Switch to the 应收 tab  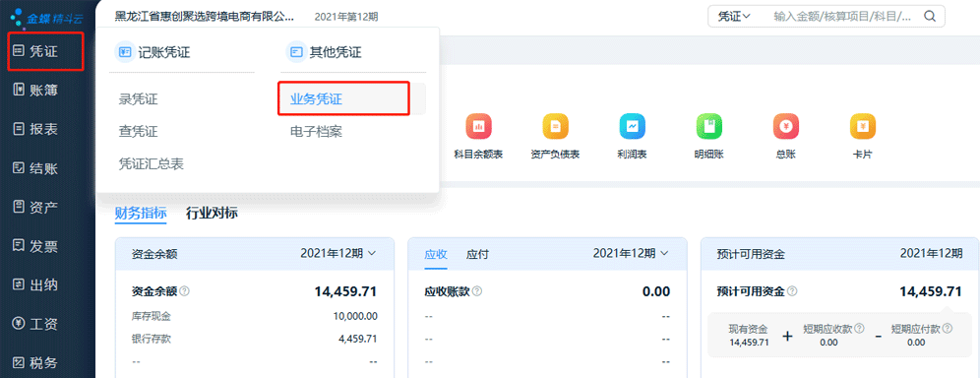(436, 254)
